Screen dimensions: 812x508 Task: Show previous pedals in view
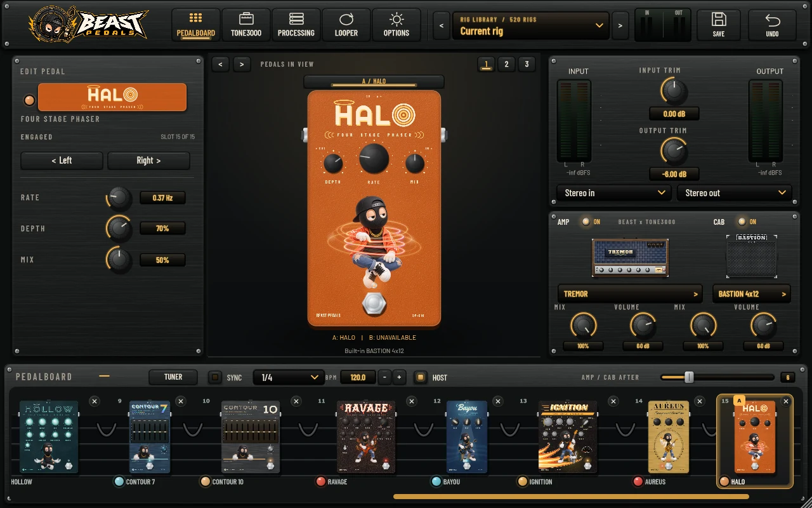coord(221,64)
